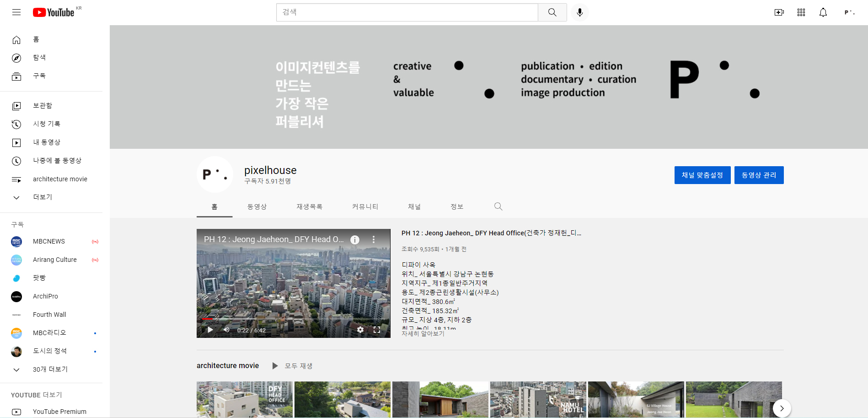Open YouTube Premium in the sidebar
Image resolution: width=868 pixels, height=418 pixels.
click(x=51, y=412)
